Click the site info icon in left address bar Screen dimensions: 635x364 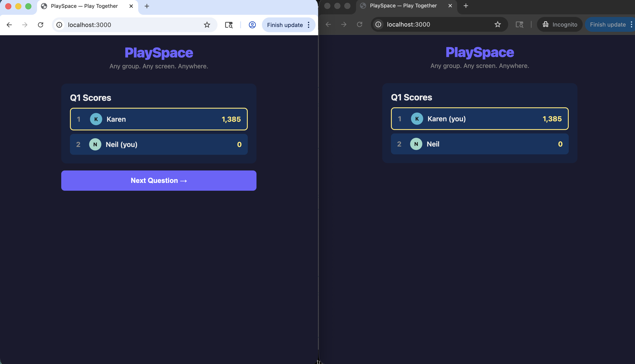(x=59, y=25)
